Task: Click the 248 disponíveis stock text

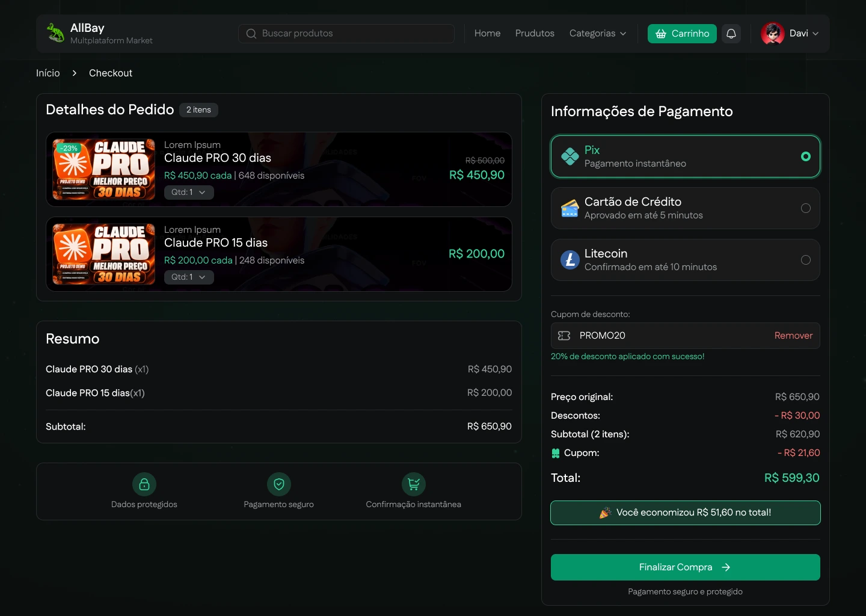Action: tap(272, 260)
